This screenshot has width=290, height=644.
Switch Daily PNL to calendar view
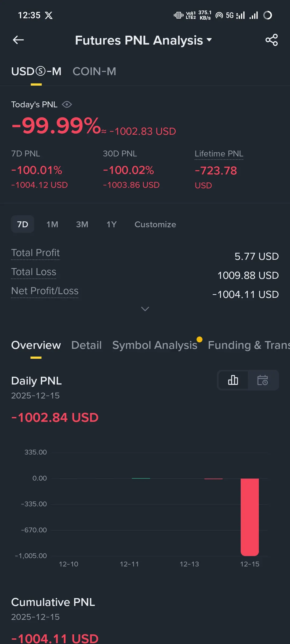pyautogui.click(x=262, y=380)
